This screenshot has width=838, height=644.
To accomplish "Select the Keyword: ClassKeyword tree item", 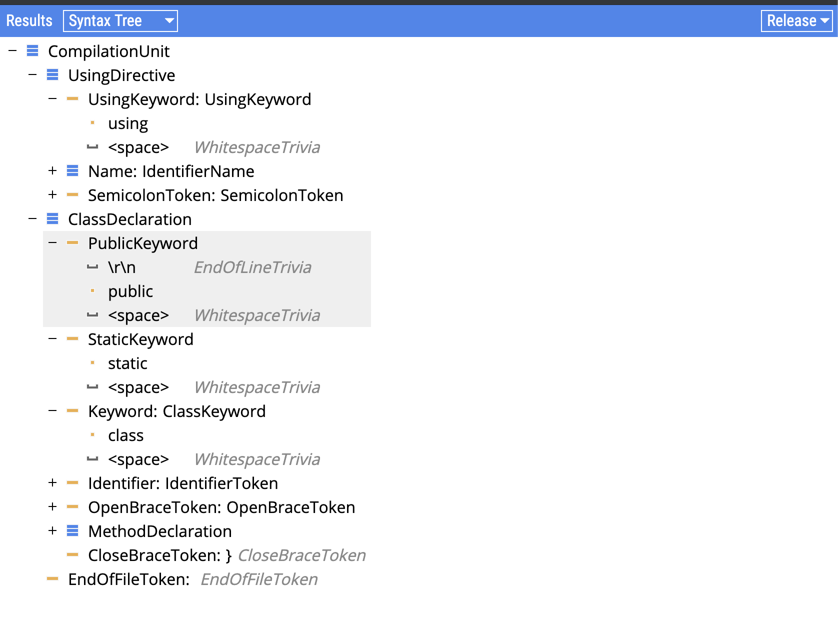I will pyautogui.click(x=176, y=411).
